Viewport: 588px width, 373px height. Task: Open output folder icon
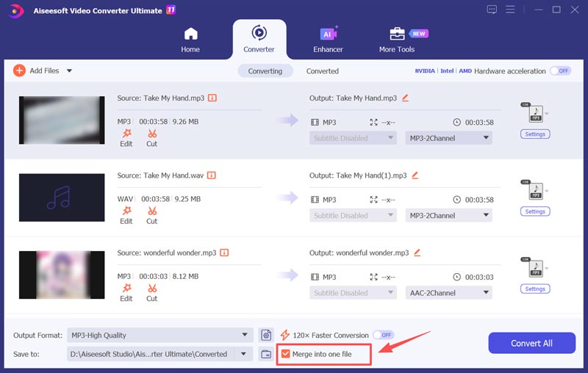tap(266, 354)
